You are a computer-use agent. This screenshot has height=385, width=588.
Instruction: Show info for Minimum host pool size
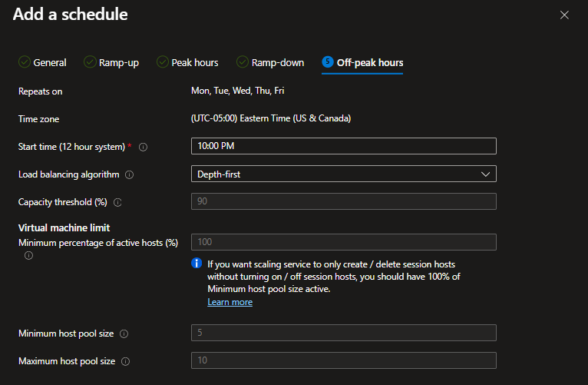pyautogui.click(x=124, y=334)
